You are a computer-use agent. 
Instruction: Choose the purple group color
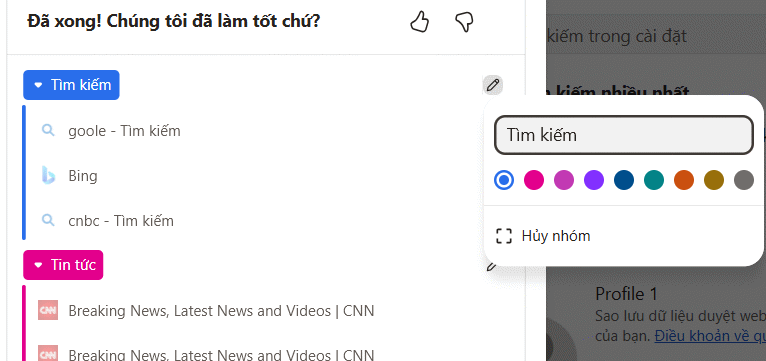click(594, 180)
